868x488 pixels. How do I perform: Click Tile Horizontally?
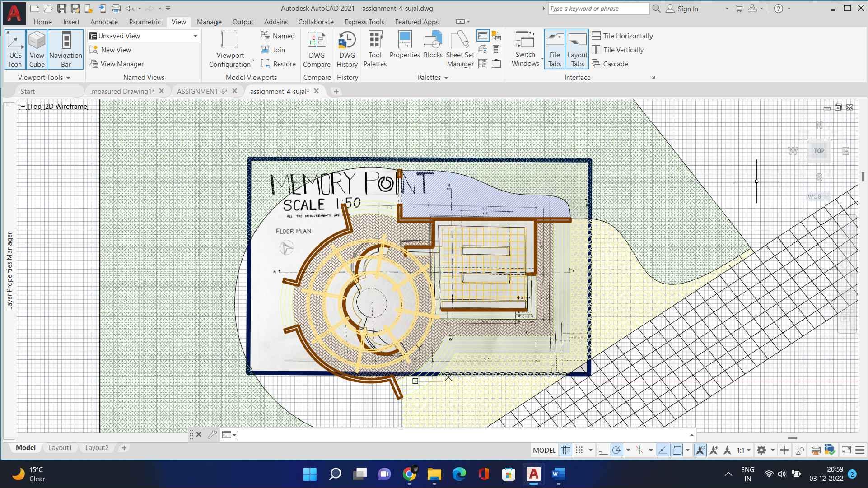[x=623, y=36]
